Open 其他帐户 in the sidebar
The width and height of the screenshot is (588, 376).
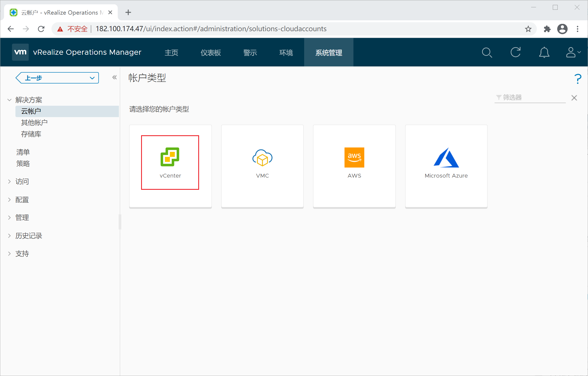34,123
